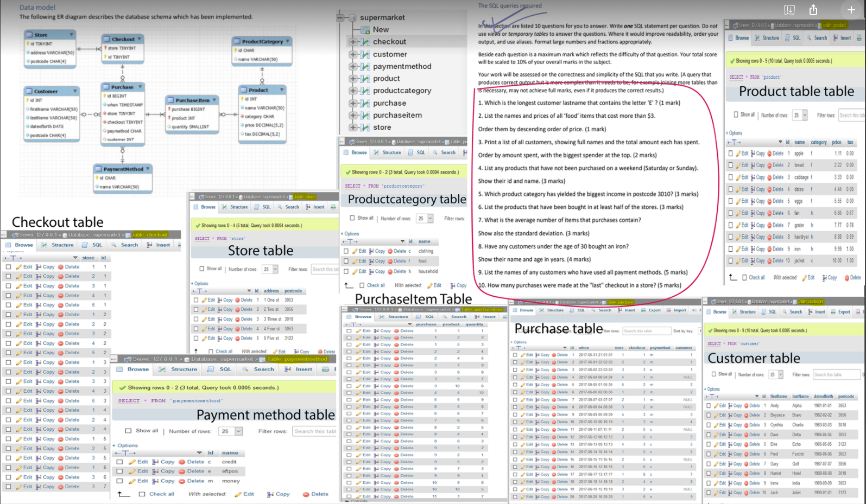The width and height of the screenshot is (866, 504).
Task: Click the Delete icon on the household category row
Action: (x=390, y=271)
